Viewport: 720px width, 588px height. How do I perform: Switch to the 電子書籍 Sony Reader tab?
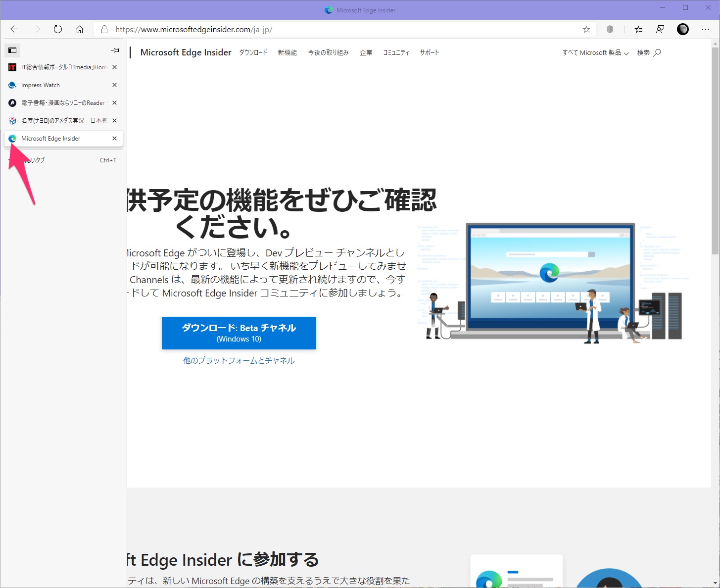pos(63,102)
